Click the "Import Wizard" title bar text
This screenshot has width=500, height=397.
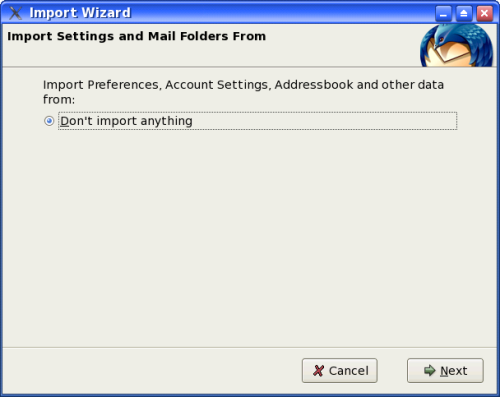pos(80,13)
